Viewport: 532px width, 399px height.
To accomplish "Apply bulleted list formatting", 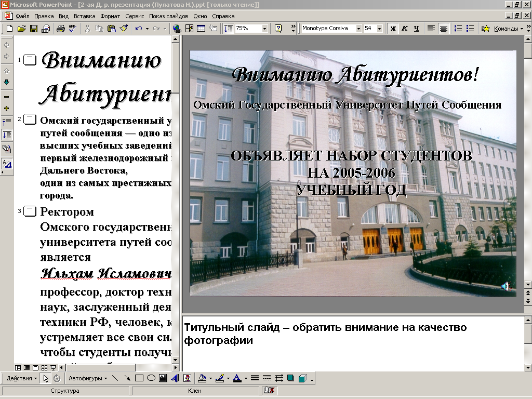I will click(470, 29).
